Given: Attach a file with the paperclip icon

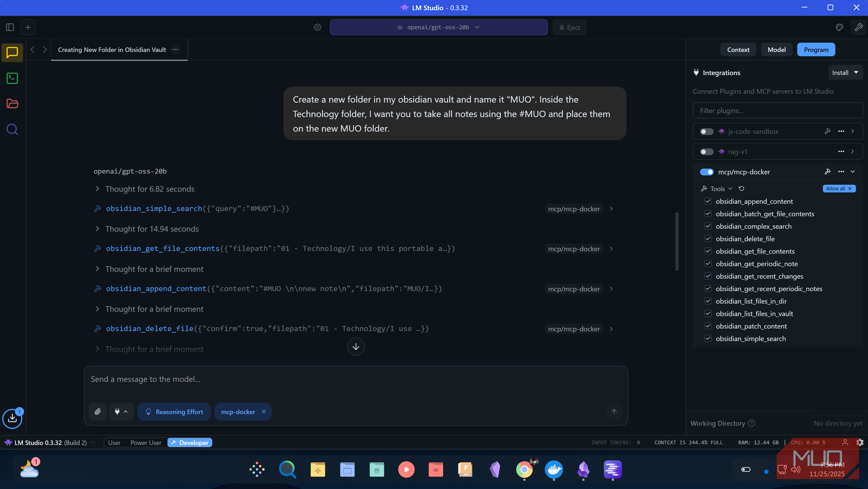Looking at the screenshot, I should pyautogui.click(x=98, y=411).
